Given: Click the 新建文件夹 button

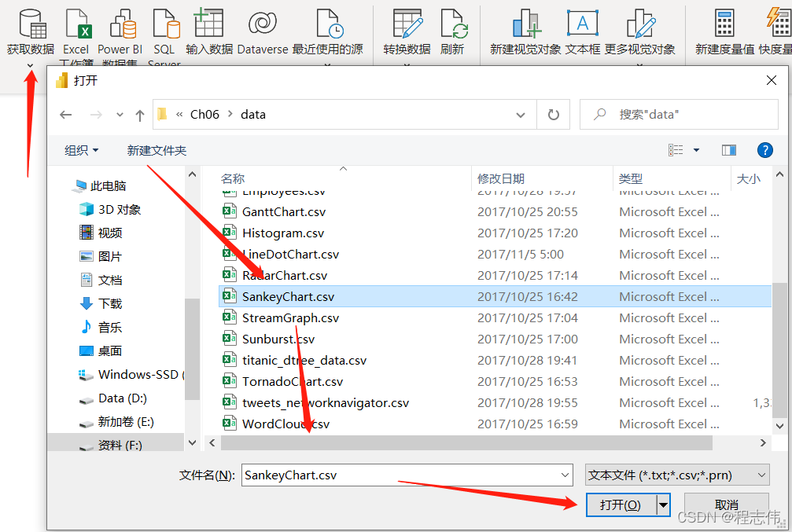Looking at the screenshot, I should click(157, 150).
